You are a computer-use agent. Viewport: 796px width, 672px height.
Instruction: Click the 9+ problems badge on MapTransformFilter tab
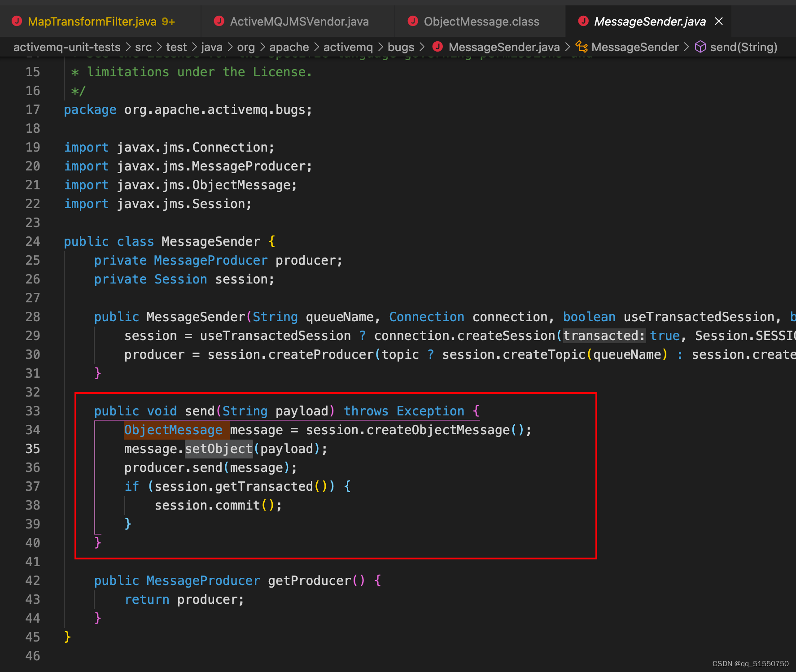point(167,21)
